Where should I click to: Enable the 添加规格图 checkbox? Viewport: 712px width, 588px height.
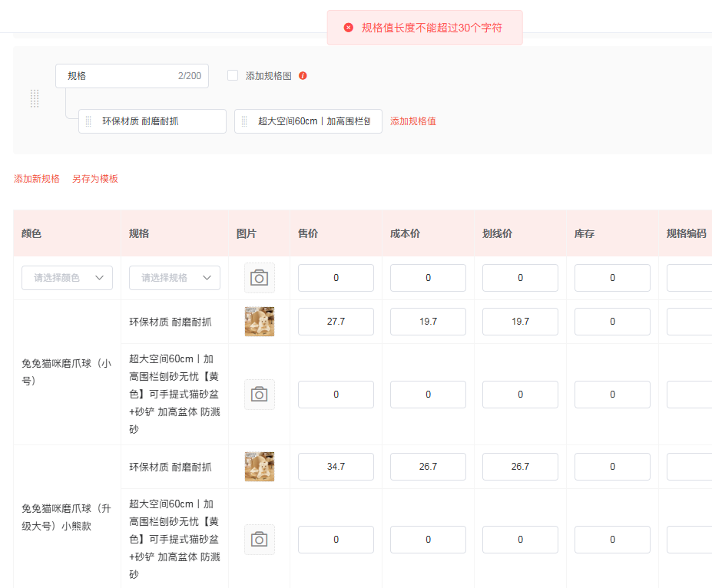click(x=233, y=76)
